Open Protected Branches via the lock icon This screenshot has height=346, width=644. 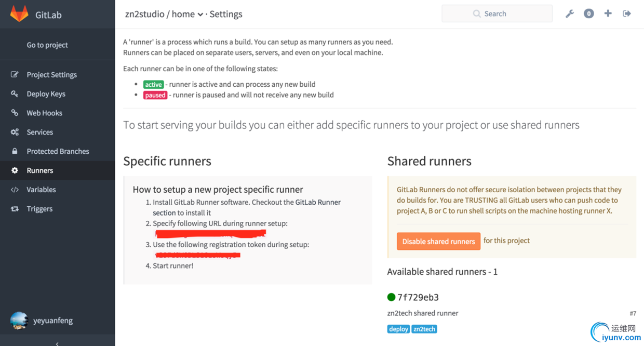[15, 152]
